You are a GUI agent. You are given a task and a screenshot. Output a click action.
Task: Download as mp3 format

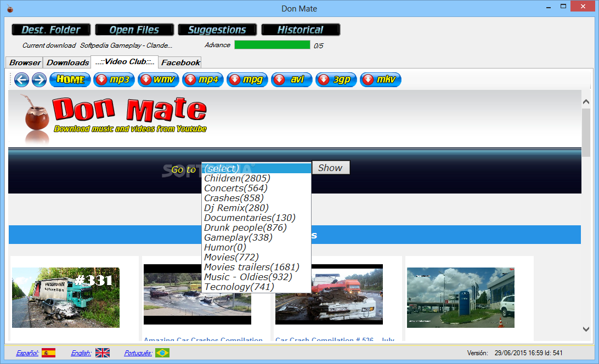pos(114,79)
